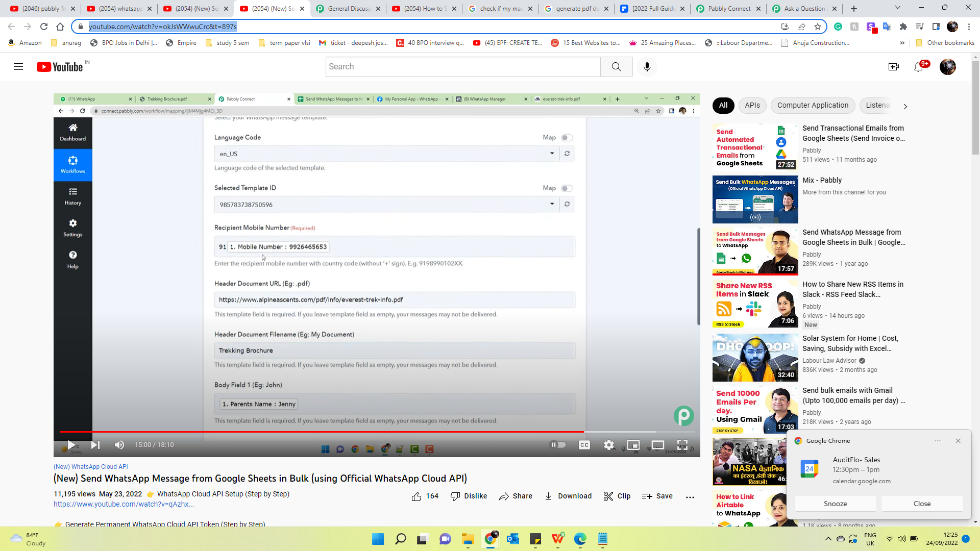Viewport: 980px width, 551px height.
Task: Open the YouTube account avatar menu
Action: [948, 67]
